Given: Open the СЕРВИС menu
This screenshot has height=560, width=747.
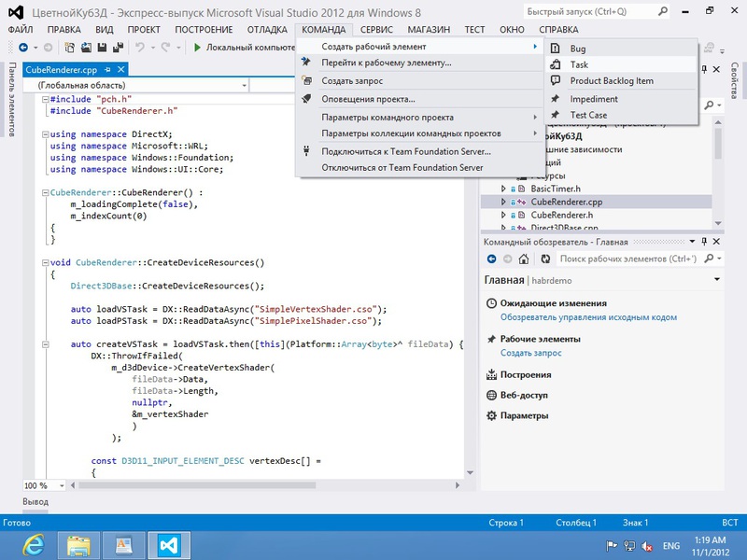Looking at the screenshot, I should (376, 30).
